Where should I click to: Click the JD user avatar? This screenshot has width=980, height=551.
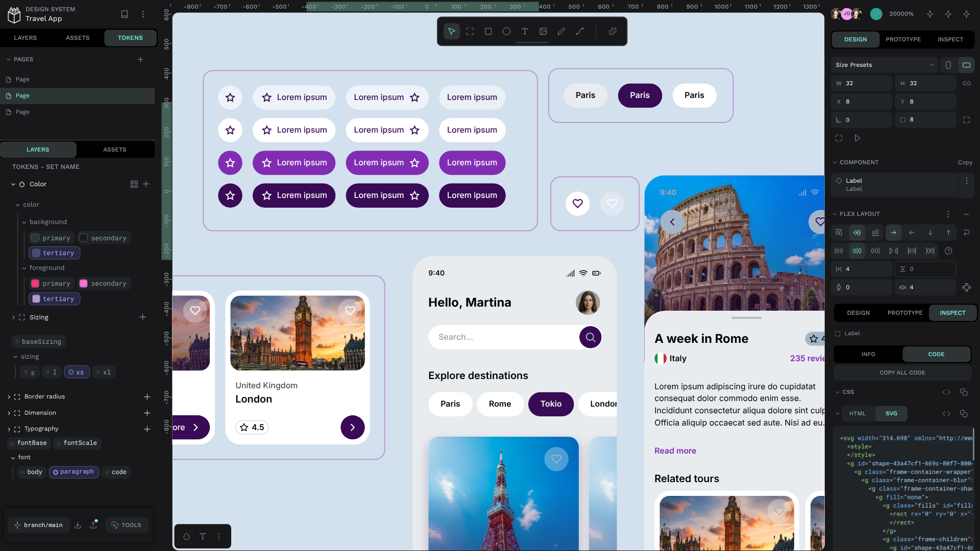846,14
